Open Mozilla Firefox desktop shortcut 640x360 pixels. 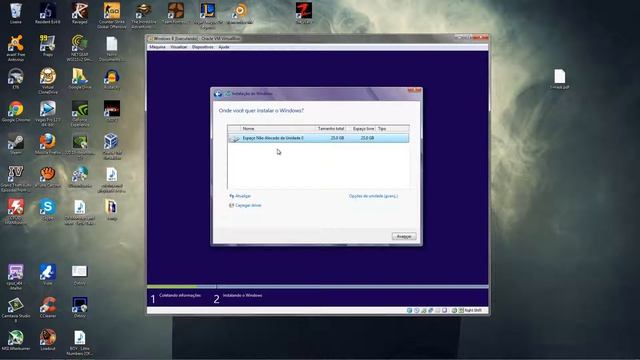coord(47,144)
